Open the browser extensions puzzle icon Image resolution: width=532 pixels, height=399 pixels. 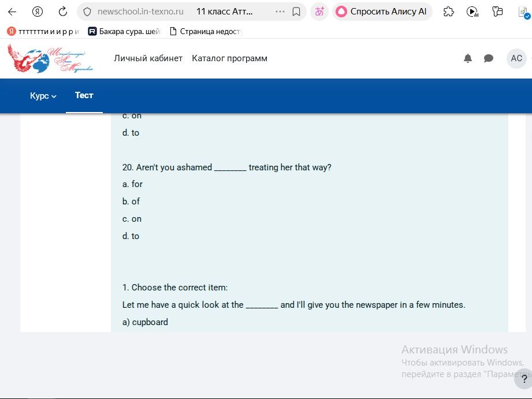(449, 12)
